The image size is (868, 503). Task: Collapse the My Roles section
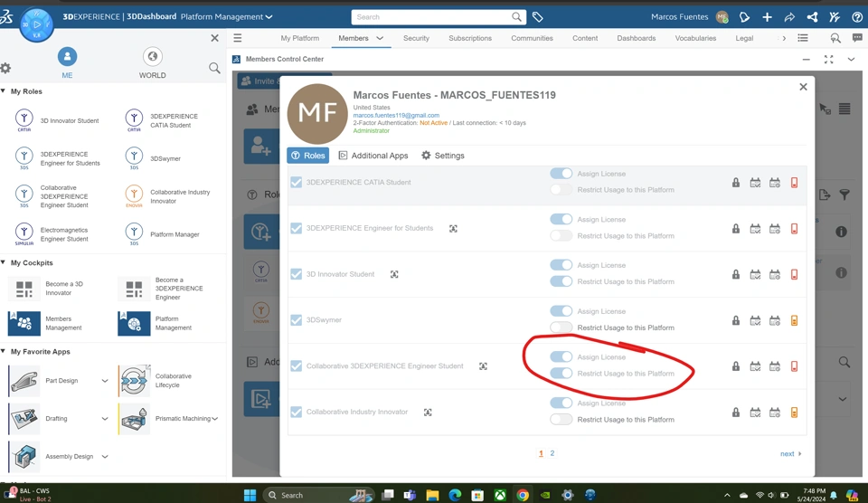(x=4, y=90)
